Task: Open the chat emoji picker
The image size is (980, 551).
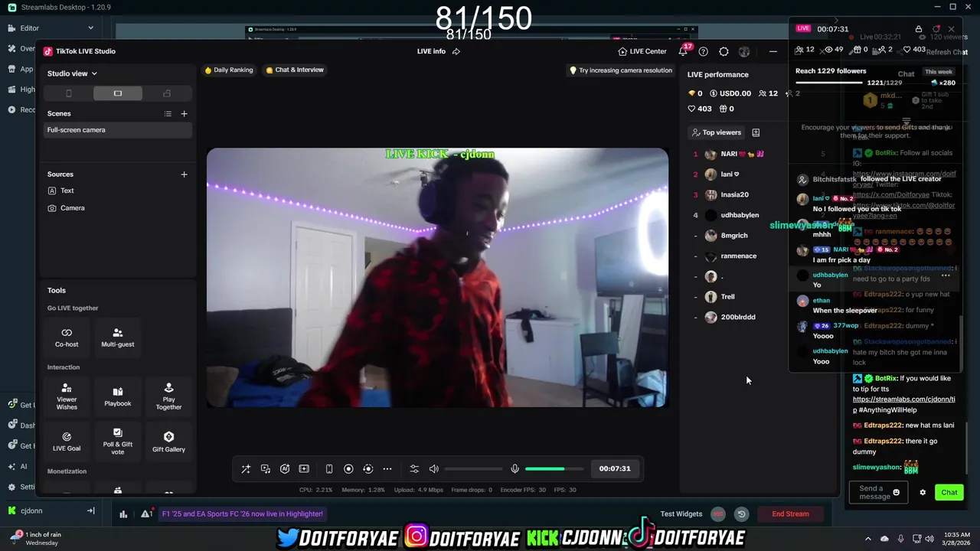Action: 897,493
